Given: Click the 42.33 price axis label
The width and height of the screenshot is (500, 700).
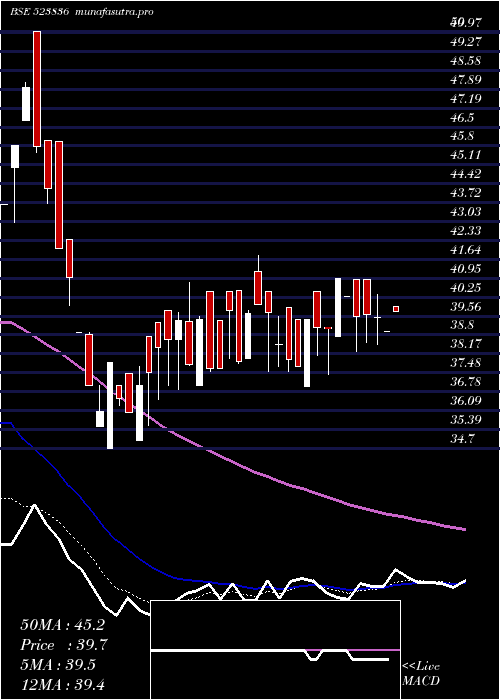Looking at the screenshot, I should pyautogui.click(x=467, y=231).
